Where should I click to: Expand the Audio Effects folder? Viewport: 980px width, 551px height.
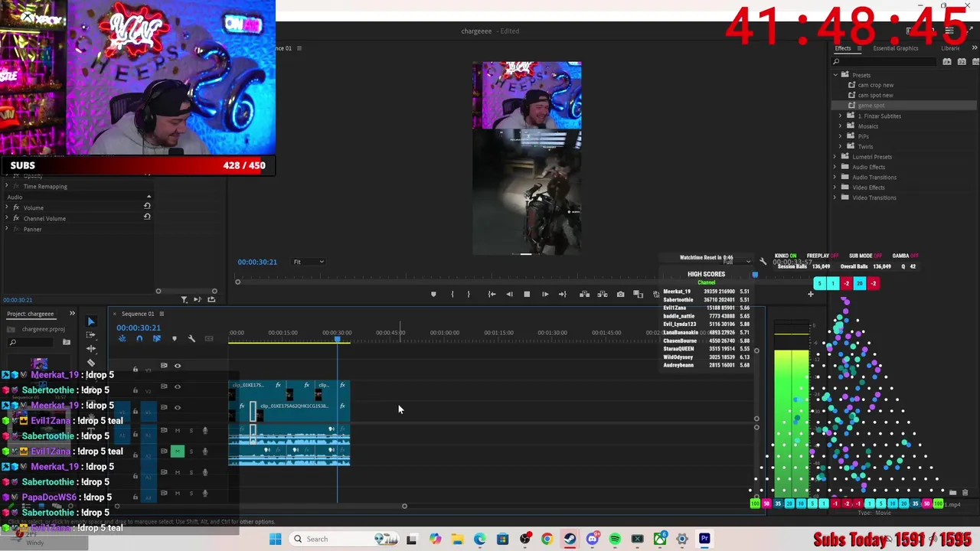(x=835, y=167)
